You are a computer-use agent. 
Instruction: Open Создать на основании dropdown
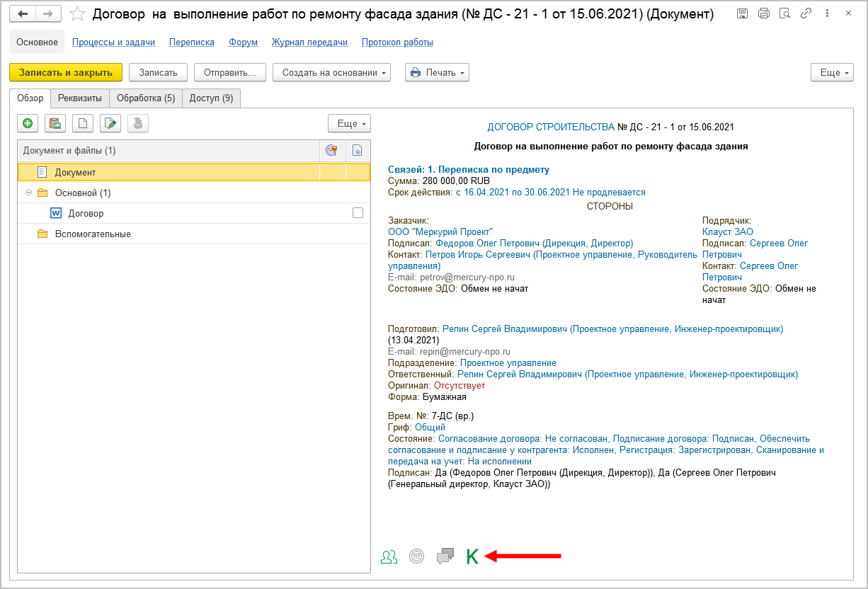331,73
